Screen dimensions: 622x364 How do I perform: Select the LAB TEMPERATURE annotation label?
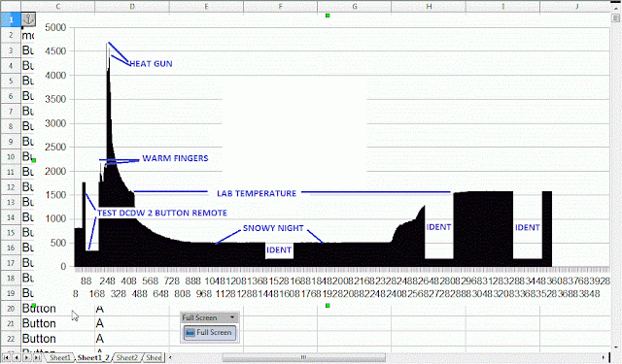click(257, 193)
